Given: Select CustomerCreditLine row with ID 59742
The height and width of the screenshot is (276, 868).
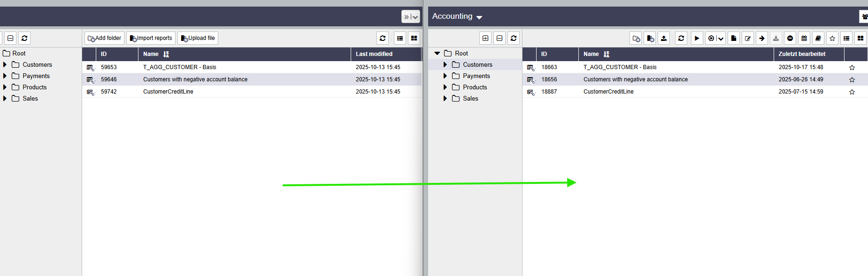Looking at the screenshot, I should 168,92.
